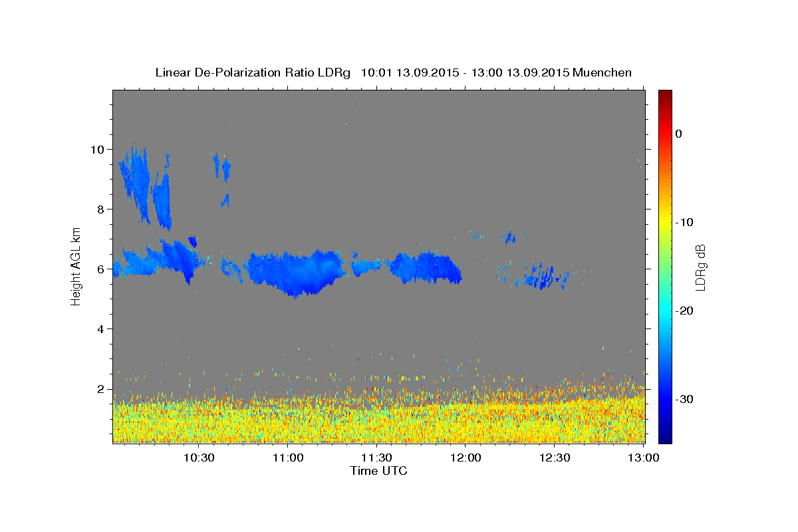Click the large blue cloud at 11:00
This screenshot has height=532, width=798.
point(296,271)
